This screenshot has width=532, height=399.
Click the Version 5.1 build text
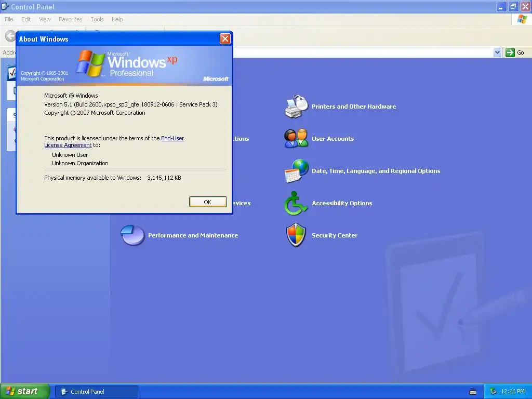(131, 104)
